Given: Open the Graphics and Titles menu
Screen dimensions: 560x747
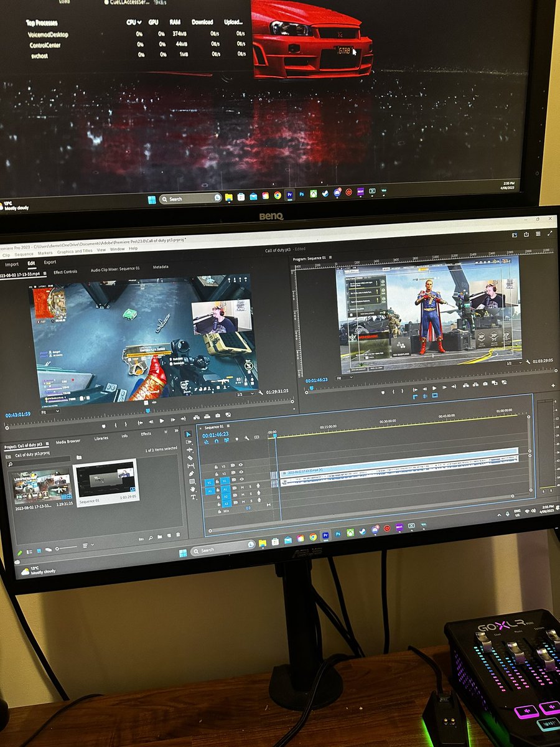Looking at the screenshot, I should pos(75,251).
